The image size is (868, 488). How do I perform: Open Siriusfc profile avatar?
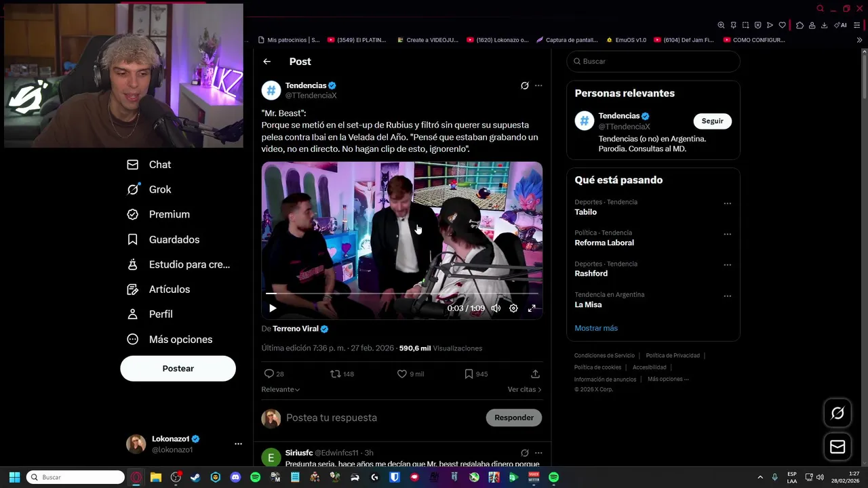coord(271,457)
